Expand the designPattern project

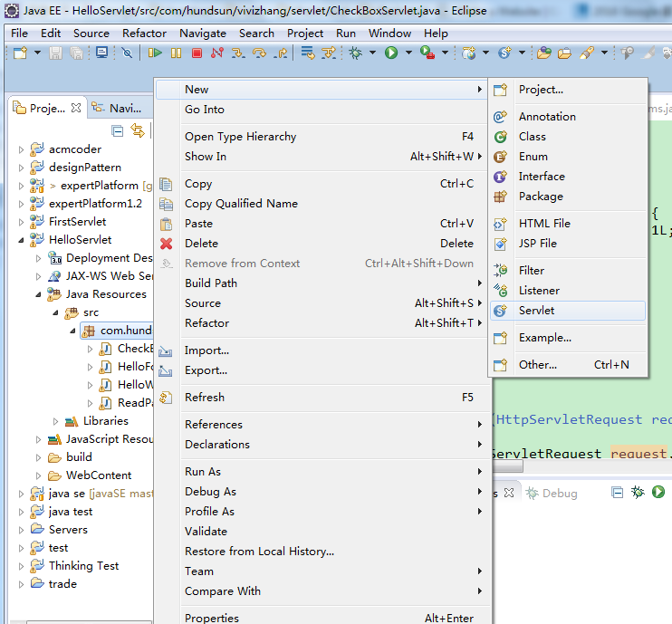pos(21,168)
